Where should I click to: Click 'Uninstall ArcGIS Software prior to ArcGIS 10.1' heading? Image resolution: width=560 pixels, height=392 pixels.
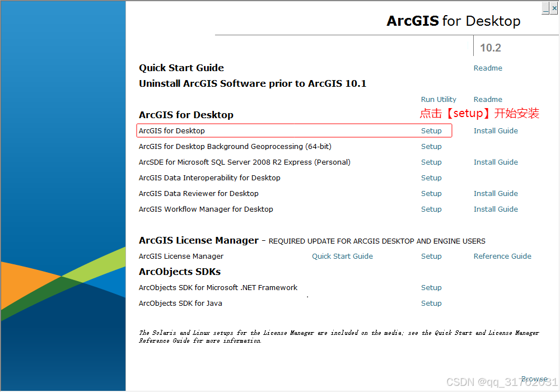pos(253,83)
